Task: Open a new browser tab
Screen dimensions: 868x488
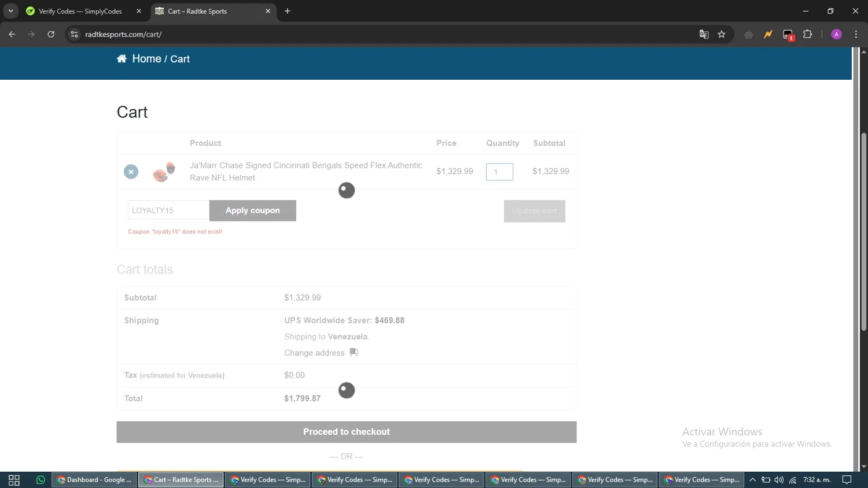Action: pyautogui.click(x=288, y=11)
